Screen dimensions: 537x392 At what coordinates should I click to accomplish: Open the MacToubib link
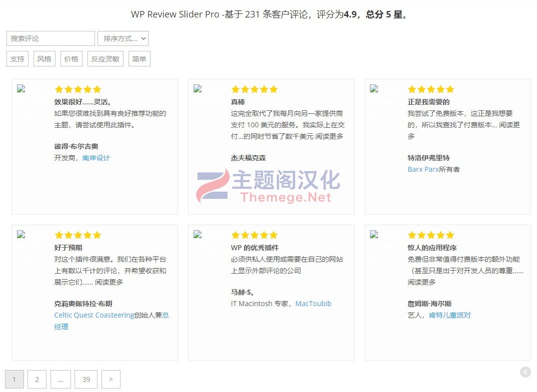313,304
